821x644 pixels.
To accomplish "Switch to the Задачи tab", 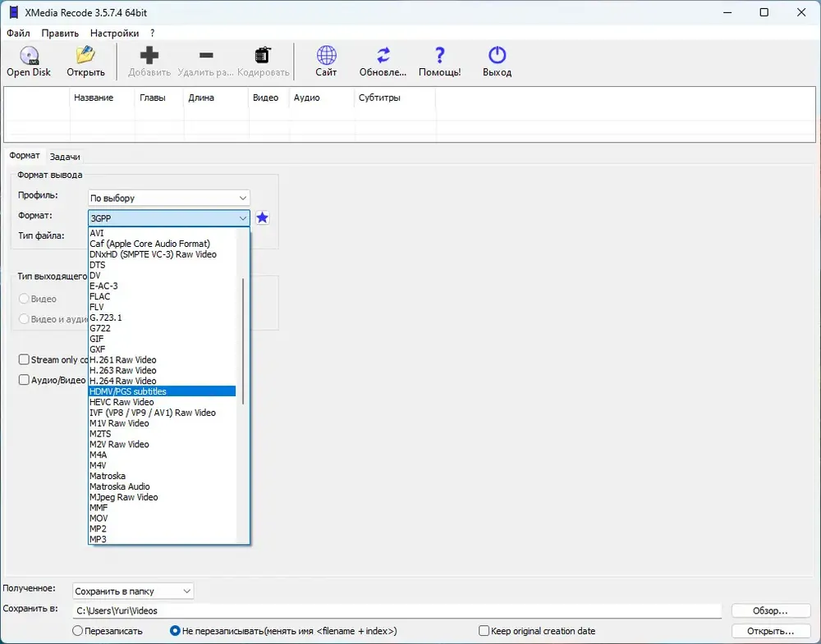I will click(65, 157).
